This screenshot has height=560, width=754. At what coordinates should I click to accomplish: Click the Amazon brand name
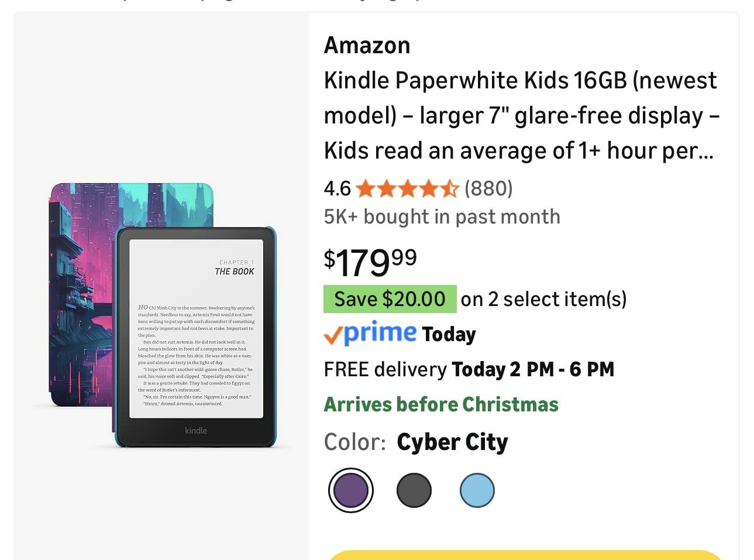coord(367,45)
